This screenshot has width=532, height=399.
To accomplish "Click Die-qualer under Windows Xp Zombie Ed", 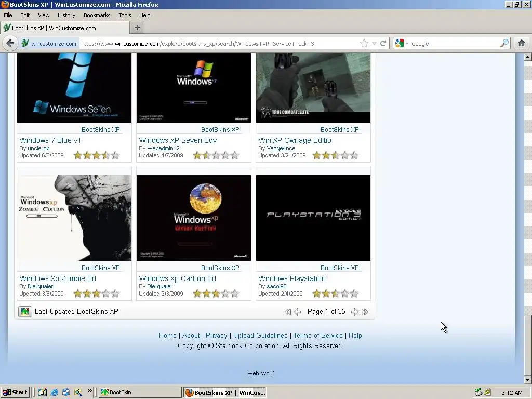I will 41,286.
